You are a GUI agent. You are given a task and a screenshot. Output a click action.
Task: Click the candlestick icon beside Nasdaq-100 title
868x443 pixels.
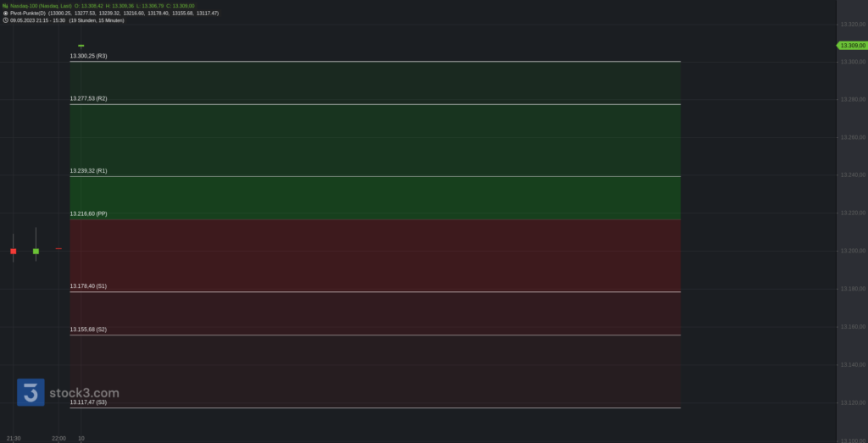pos(6,6)
